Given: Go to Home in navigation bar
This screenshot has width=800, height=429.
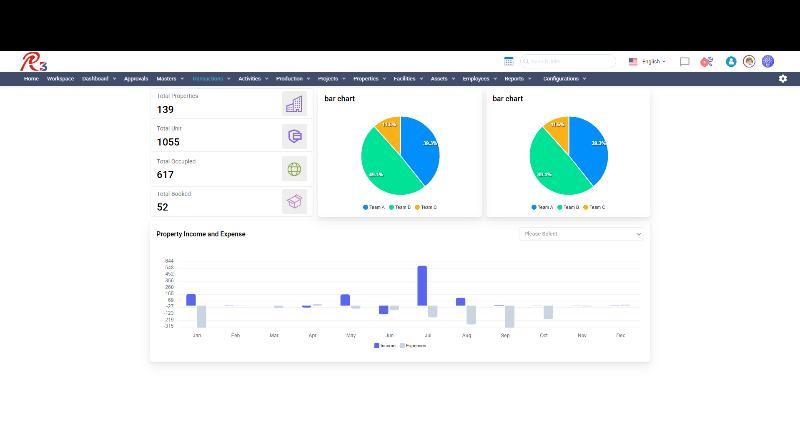Looking at the screenshot, I should pos(31,78).
